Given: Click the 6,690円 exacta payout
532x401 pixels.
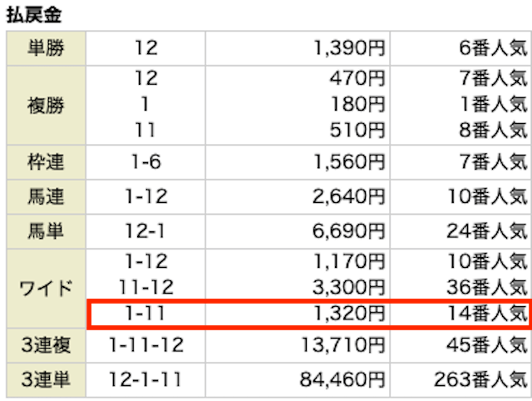Looking at the screenshot, I should (349, 231).
